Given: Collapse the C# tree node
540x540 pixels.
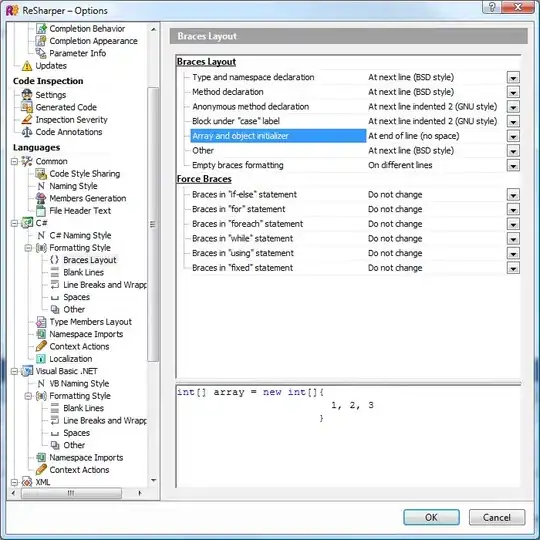Looking at the screenshot, I should pos(14,223).
